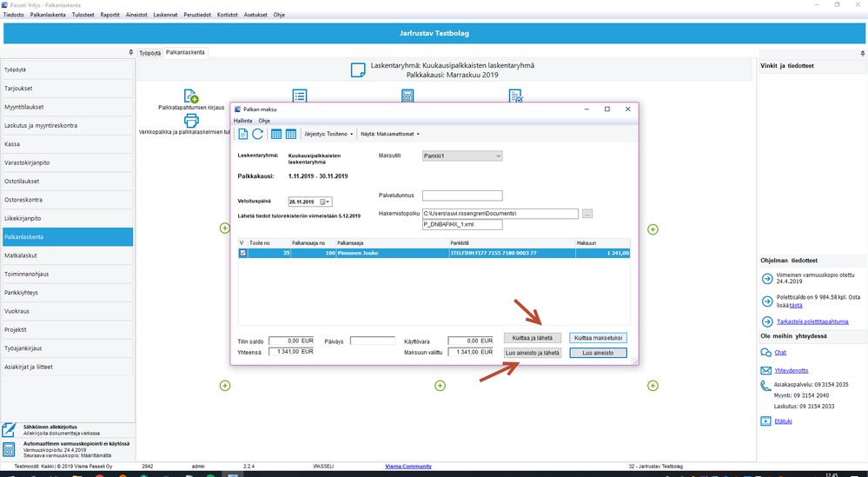Click the Luo aineisto button
The height and width of the screenshot is (477, 868).
[x=598, y=353]
